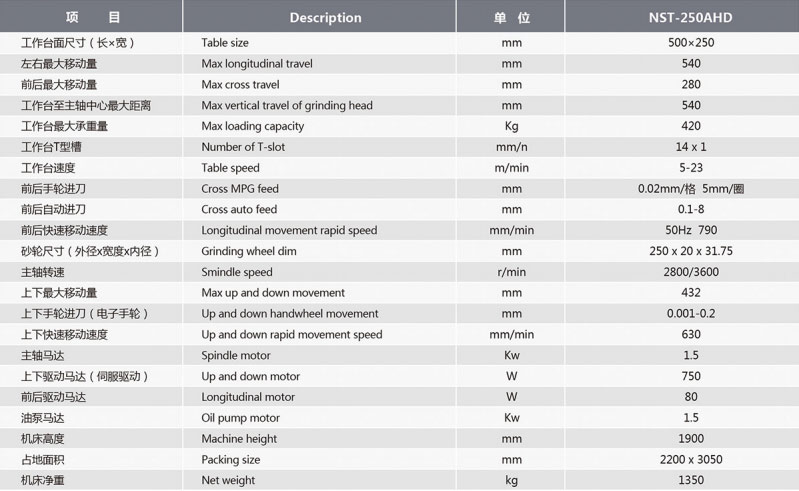Click the Oil pump motor cell
Viewport: 799px width, 491px height.
pos(241,418)
